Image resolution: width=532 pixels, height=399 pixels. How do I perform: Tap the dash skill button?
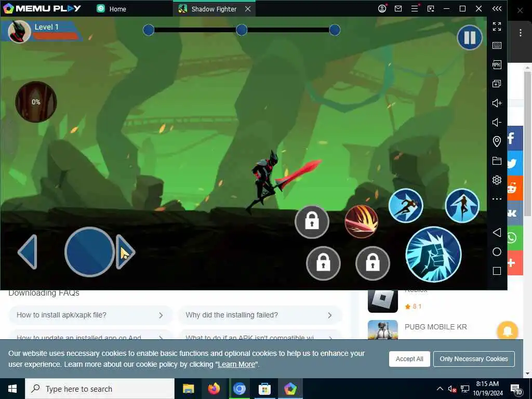(405, 206)
